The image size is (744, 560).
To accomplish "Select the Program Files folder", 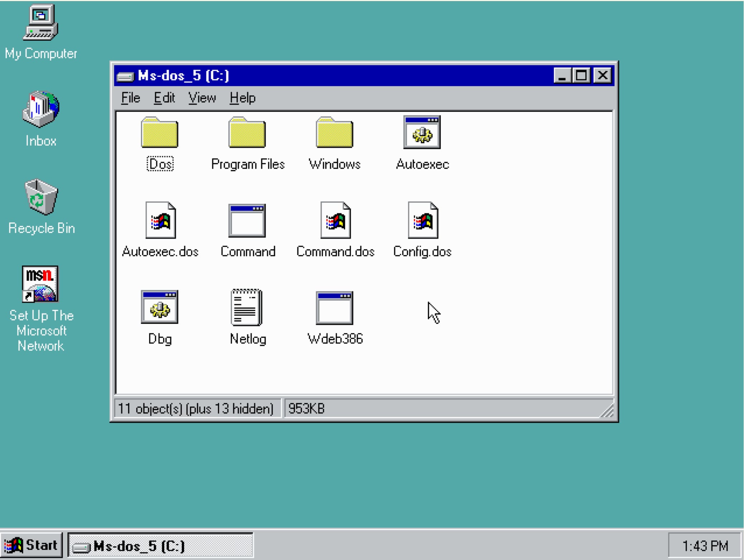I will (247, 133).
